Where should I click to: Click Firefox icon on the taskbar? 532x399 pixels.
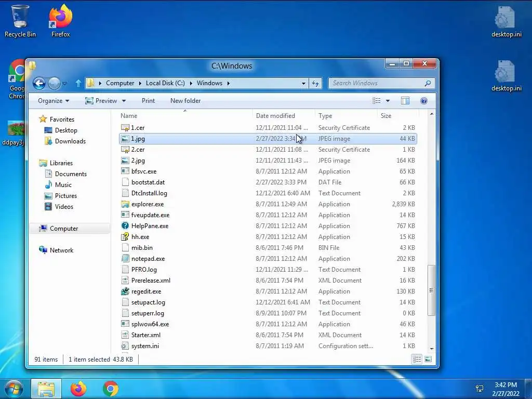click(x=78, y=389)
